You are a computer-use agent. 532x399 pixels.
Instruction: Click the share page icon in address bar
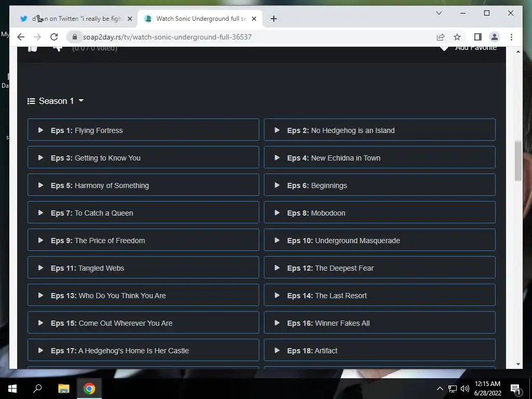[x=441, y=37]
